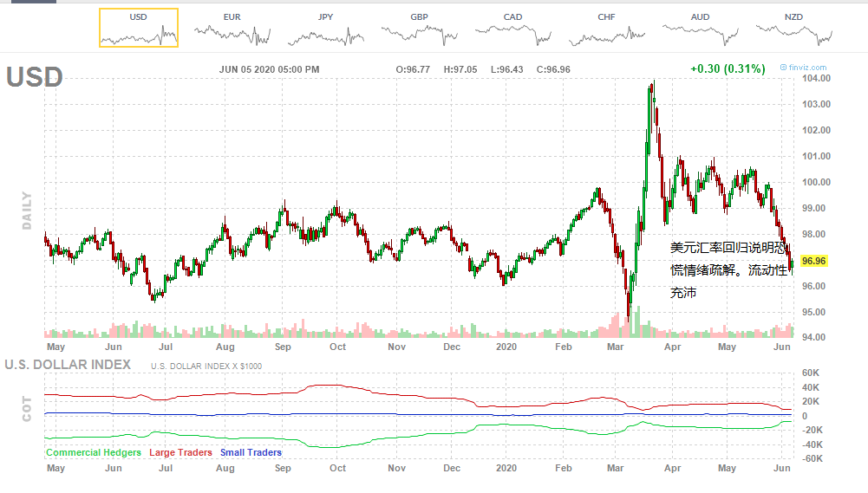Image resolution: width=868 pixels, height=493 pixels.
Task: Click the 104.00 price axis label
Action: [817, 78]
